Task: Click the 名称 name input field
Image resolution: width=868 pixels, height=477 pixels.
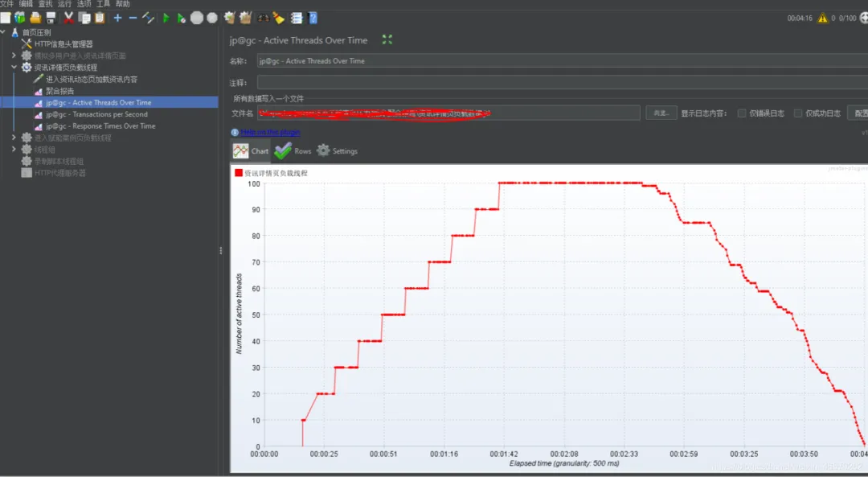Action: [x=562, y=61]
